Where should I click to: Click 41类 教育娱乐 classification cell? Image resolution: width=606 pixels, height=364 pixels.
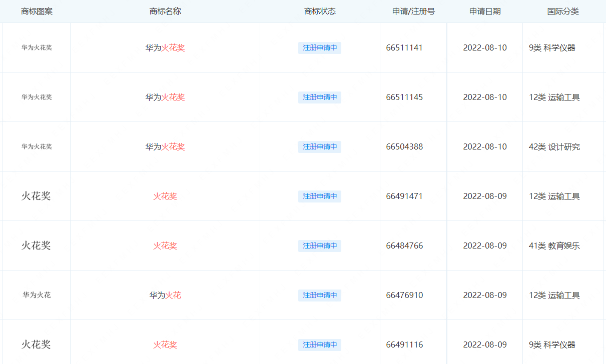(x=554, y=246)
